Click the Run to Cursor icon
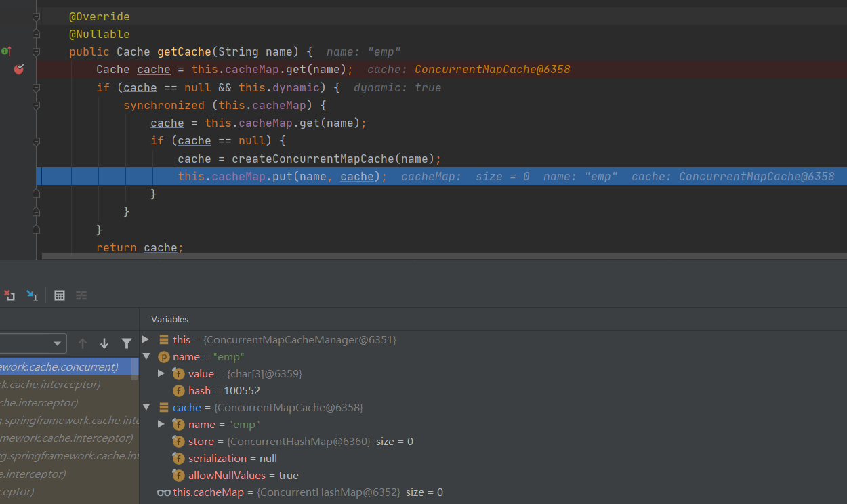This screenshot has width=847, height=504. (32, 295)
